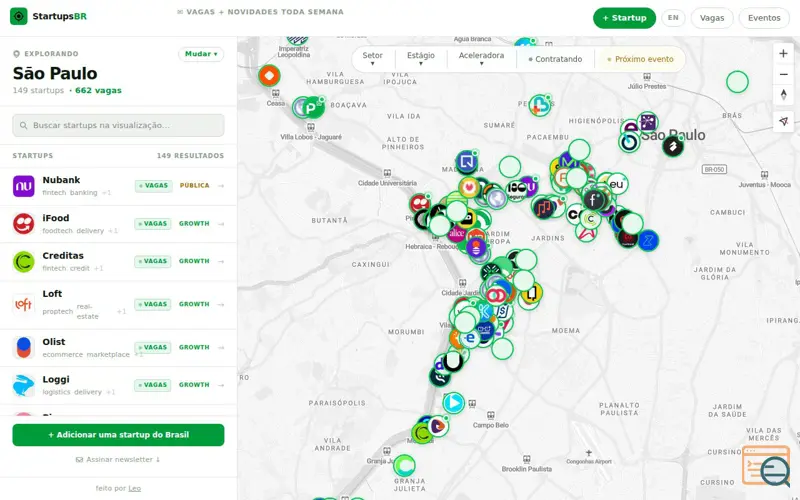Select the '100 Seguro' map marker
Image resolution: width=800 pixels, height=500 pixels.
(x=516, y=188)
